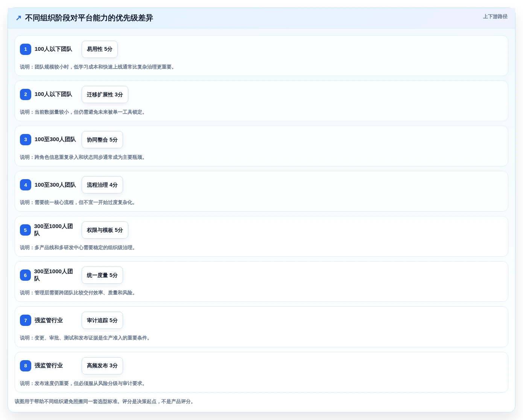The width and height of the screenshot is (523, 420).
Task: Click the 流程治理 4分 pill
Action: click(x=102, y=185)
